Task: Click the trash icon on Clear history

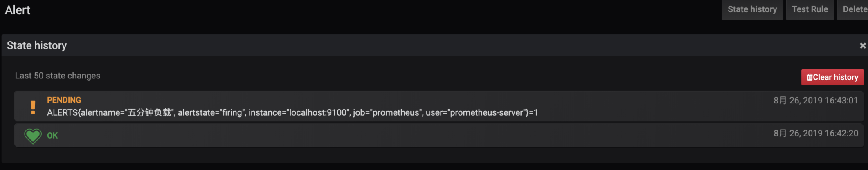Action: coord(810,77)
